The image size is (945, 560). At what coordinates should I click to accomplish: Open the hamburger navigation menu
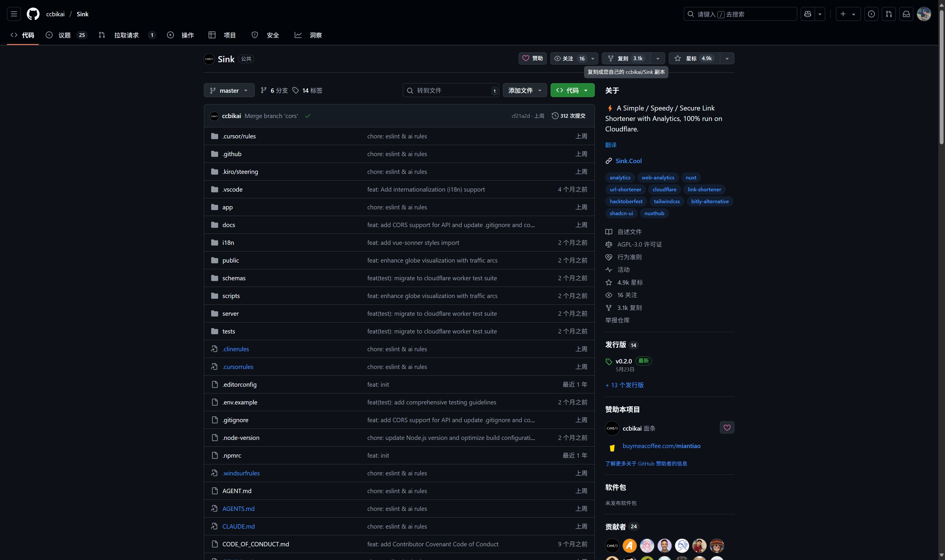pos(14,14)
